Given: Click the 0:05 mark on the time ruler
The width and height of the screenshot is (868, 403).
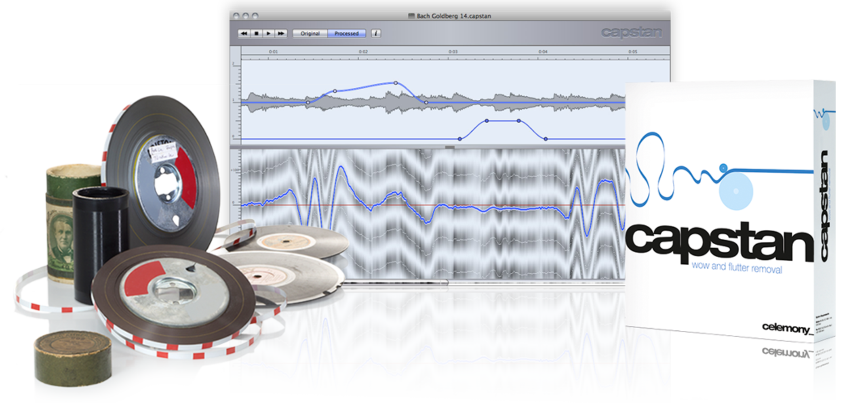Looking at the screenshot, I should 632,52.
